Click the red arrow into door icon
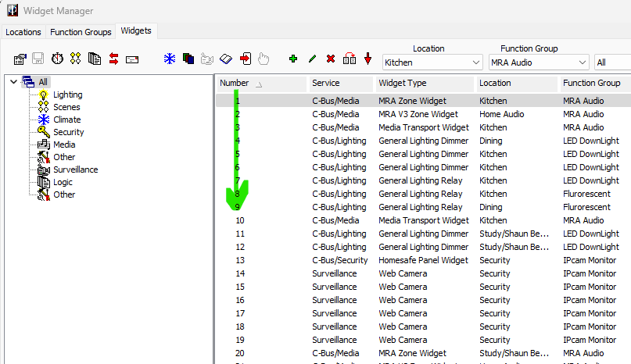This screenshot has height=364, width=631. pos(245,59)
